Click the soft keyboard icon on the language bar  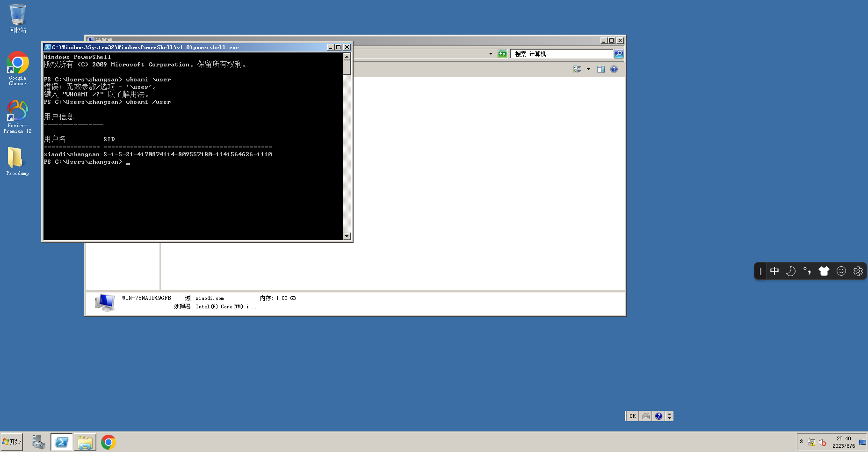pyautogui.click(x=645, y=416)
